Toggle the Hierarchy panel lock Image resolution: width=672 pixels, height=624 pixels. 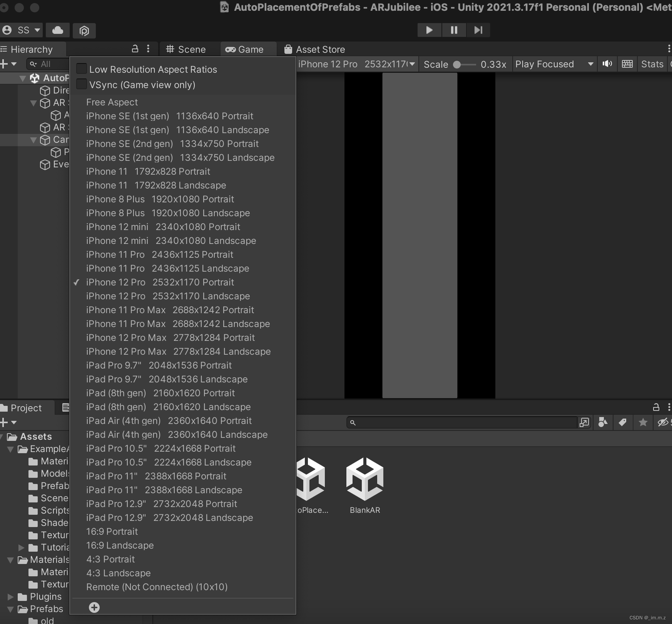(134, 49)
